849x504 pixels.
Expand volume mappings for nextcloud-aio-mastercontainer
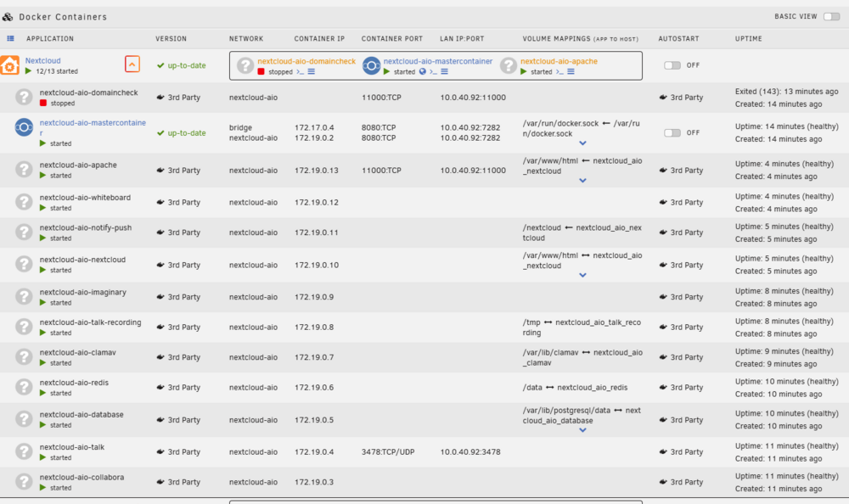click(x=582, y=143)
